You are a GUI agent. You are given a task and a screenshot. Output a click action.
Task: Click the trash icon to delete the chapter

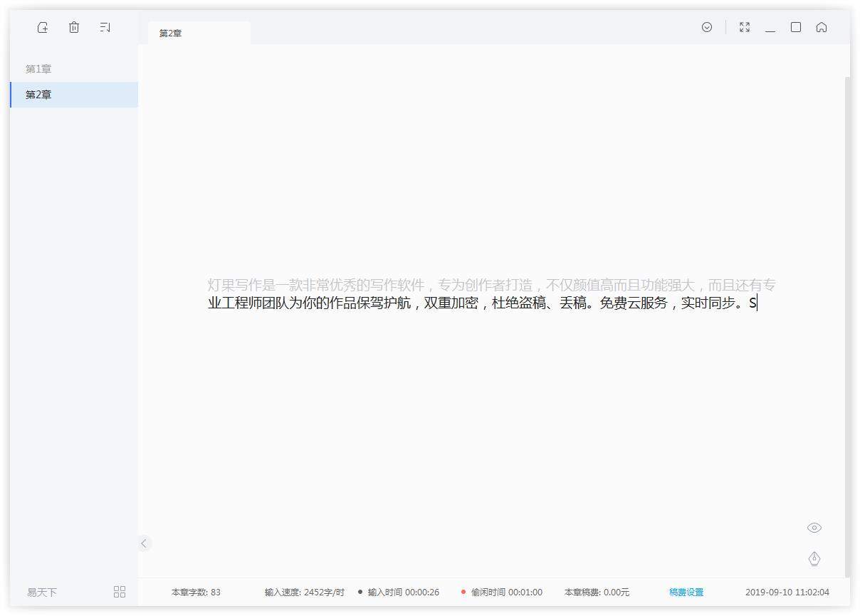click(74, 27)
